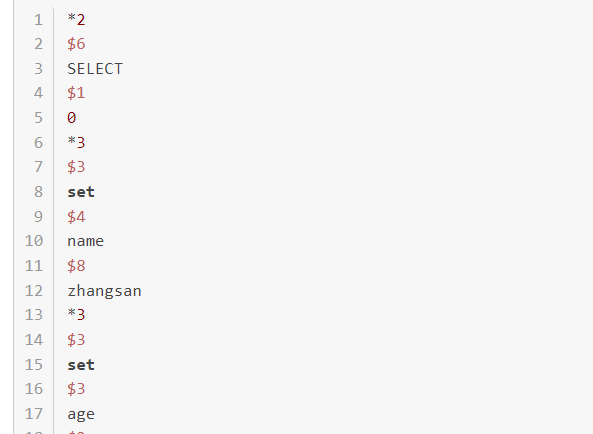Place the cursor on the $6 line
The image size is (593, 434).
click(76, 44)
